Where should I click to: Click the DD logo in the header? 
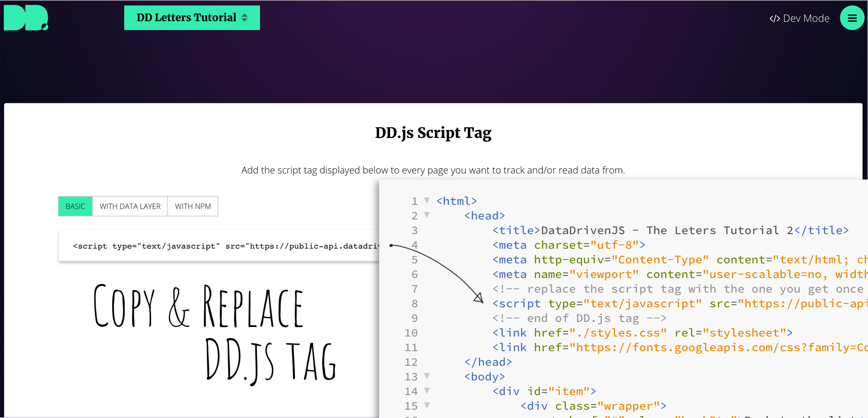(26, 18)
